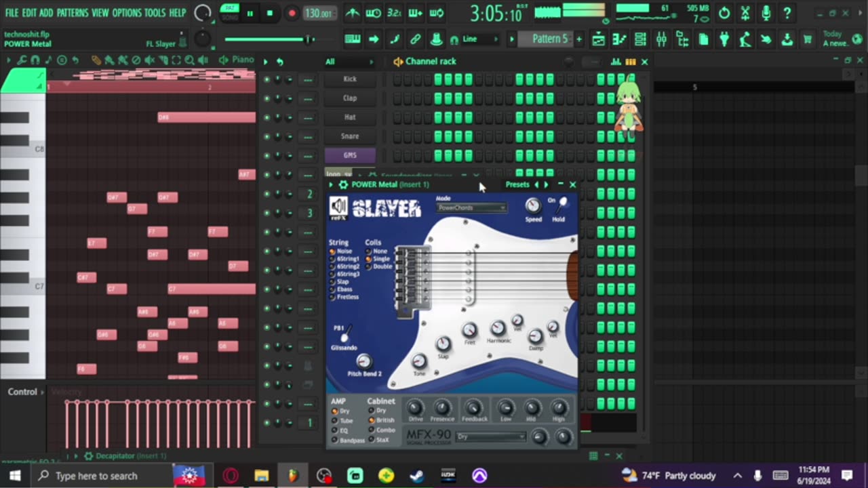Screen dimensions: 868x488
Task: Click the microphone recording icon
Action: click(766, 13)
